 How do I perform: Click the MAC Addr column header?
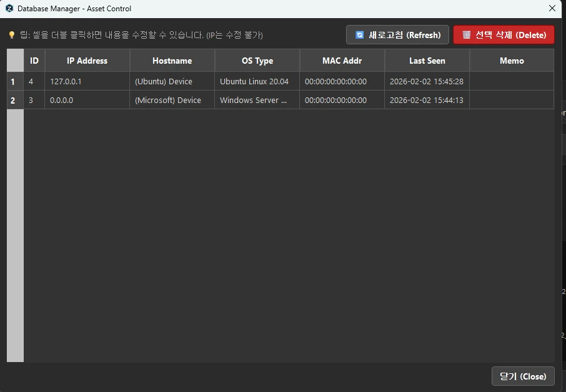(x=342, y=61)
